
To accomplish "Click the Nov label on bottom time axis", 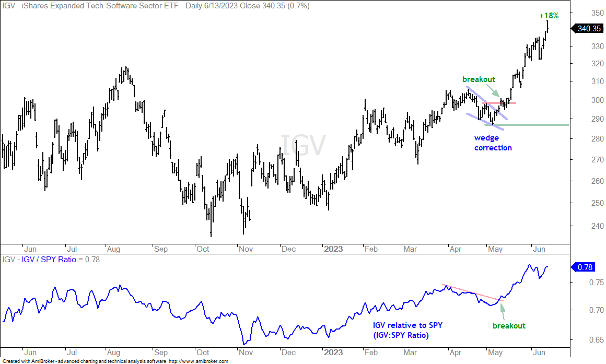I will point(246,353).
